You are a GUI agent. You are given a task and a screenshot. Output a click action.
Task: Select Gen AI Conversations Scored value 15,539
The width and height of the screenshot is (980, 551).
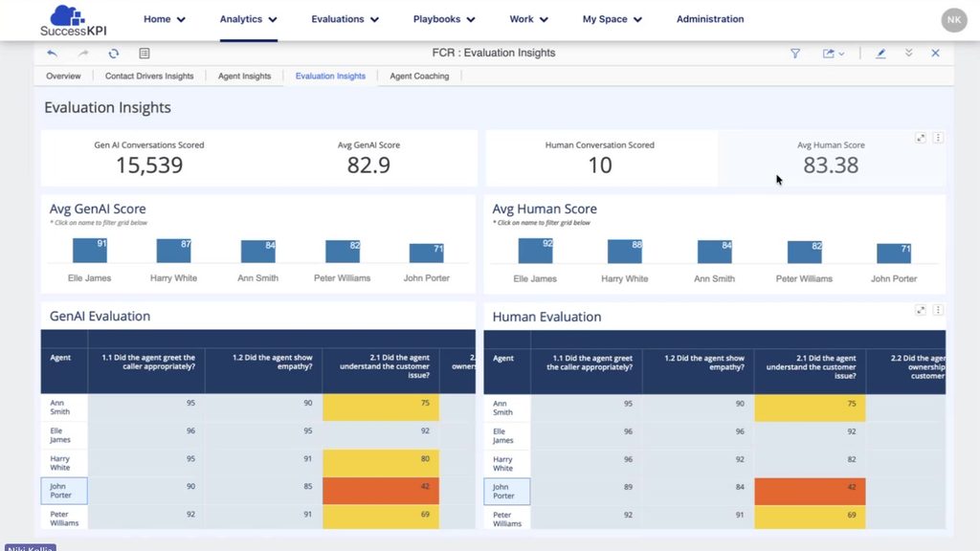149,165
